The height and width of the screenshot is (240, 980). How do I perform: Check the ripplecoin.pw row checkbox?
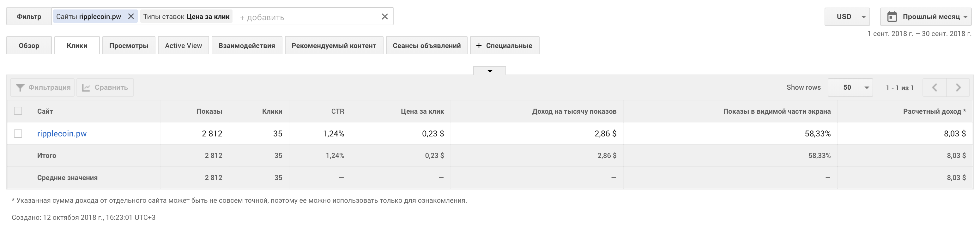(18, 134)
